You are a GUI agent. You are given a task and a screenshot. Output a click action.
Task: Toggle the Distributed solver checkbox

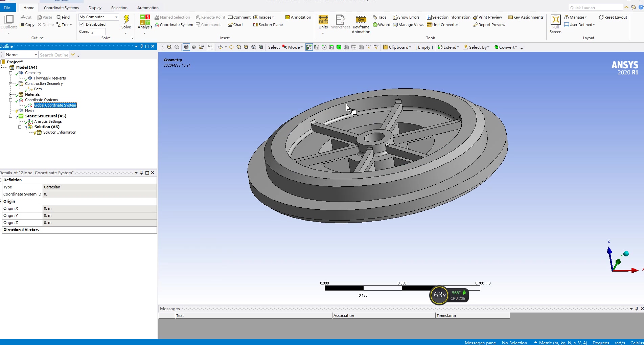[82, 24]
